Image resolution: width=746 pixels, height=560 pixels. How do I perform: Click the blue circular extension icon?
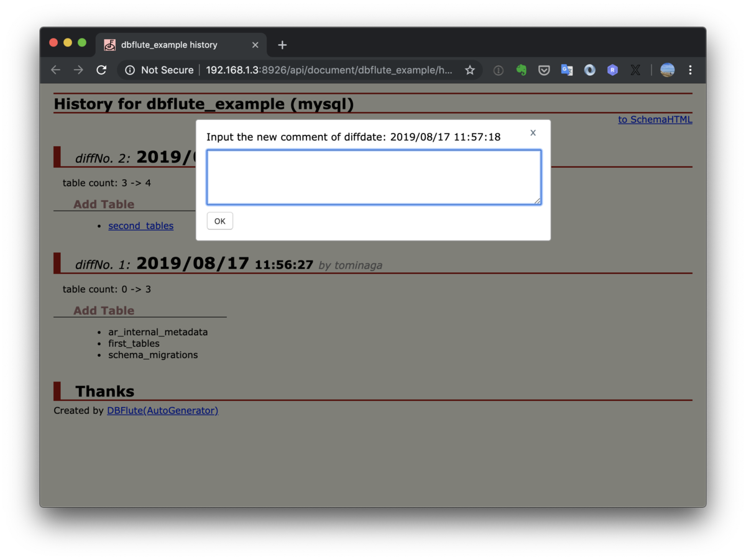[589, 70]
